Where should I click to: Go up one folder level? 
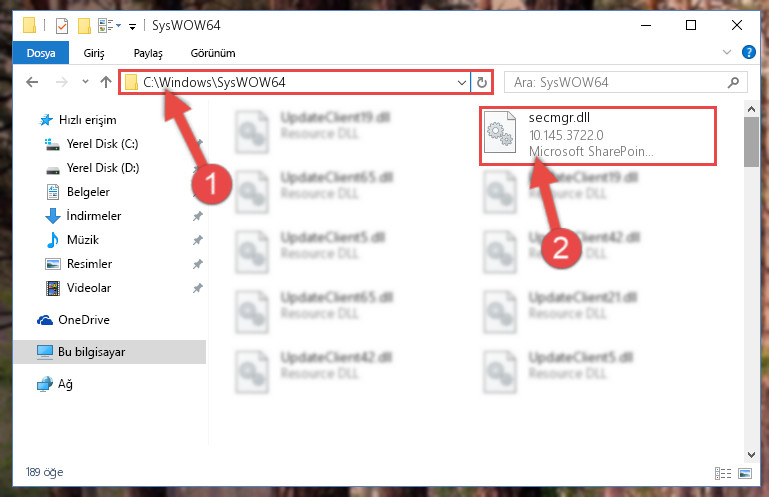coord(106,82)
